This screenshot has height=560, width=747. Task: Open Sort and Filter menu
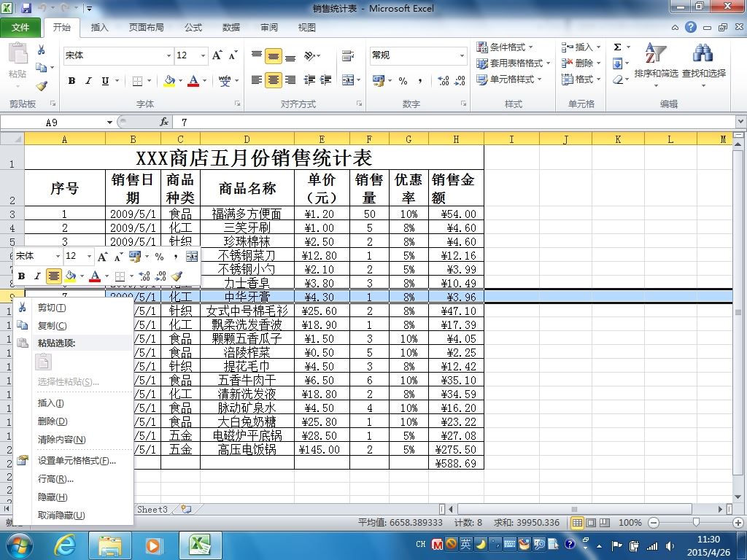click(656, 64)
